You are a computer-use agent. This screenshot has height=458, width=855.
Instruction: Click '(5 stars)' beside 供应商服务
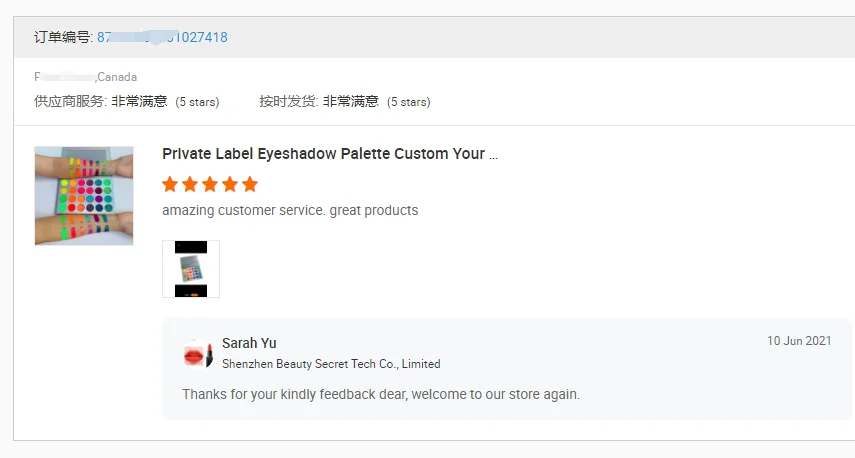[197, 102]
